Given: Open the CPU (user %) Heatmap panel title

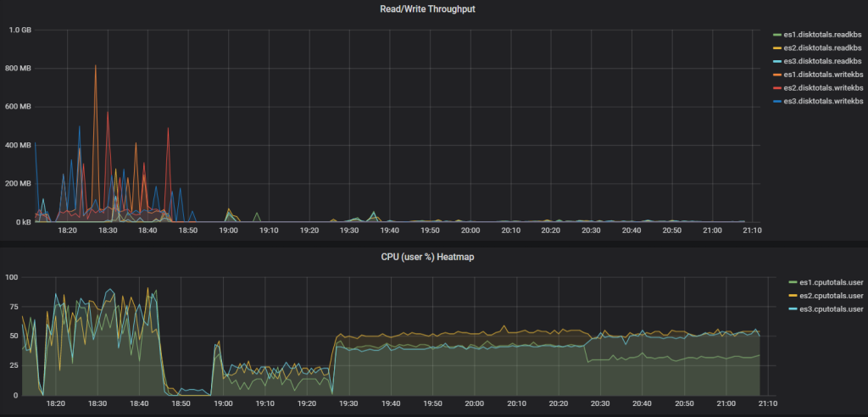Looking at the screenshot, I should pos(427,258).
